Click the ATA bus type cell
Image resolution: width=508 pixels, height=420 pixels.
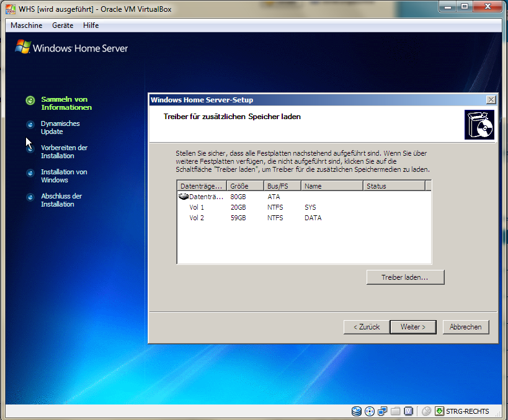pyautogui.click(x=274, y=197)
